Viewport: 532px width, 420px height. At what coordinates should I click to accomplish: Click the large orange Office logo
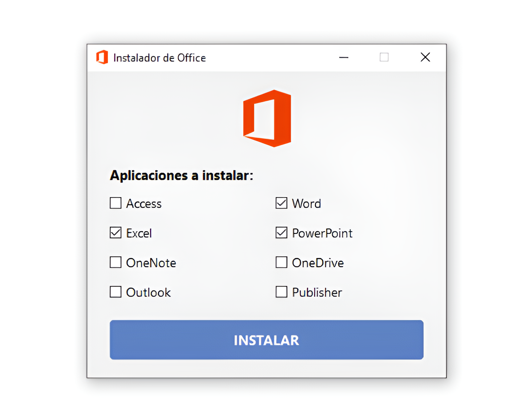(267, 118)
